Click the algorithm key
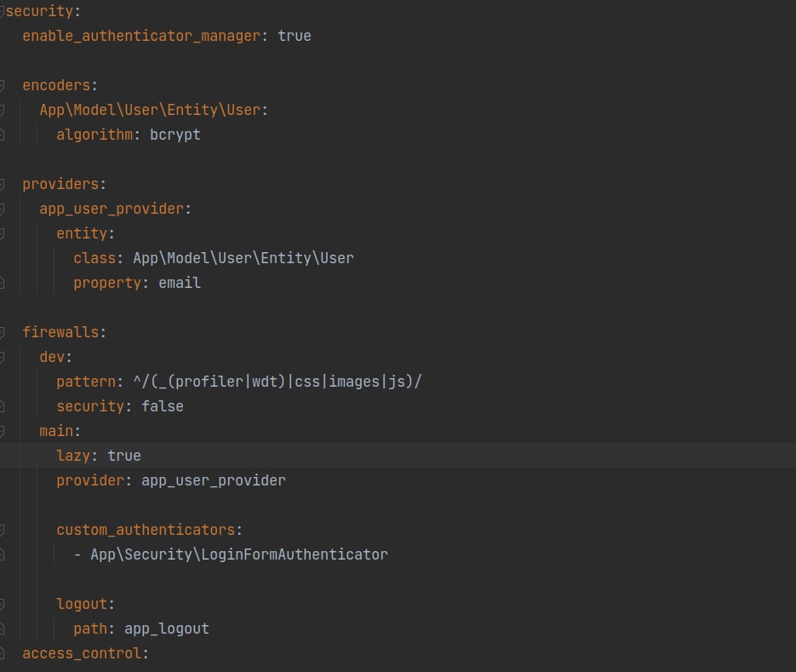This screenshot has width=796, height=672. 94,135
